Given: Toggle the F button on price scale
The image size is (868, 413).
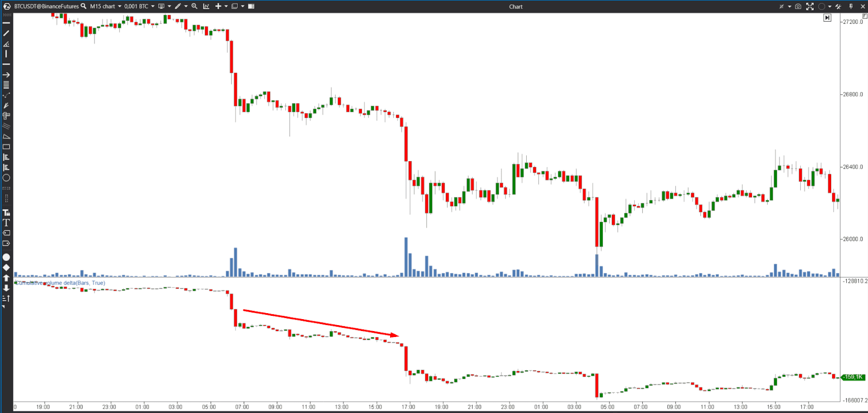Looking at the screenshot, I should pos(865,16).
